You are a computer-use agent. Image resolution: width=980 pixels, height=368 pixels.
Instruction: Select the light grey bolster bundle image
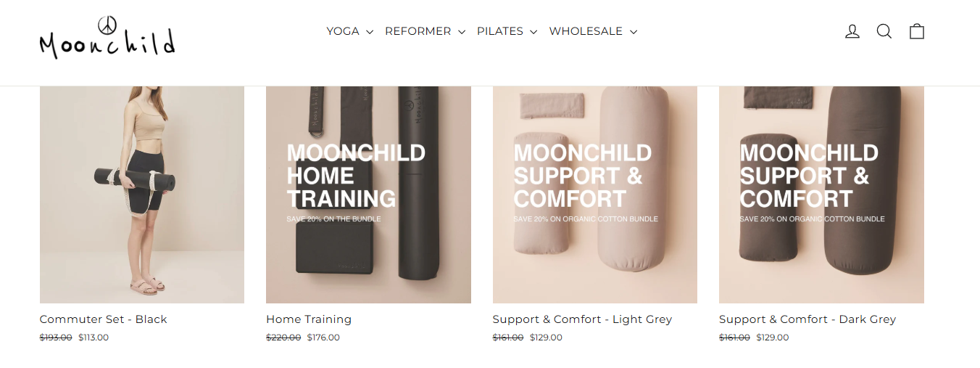595,195
